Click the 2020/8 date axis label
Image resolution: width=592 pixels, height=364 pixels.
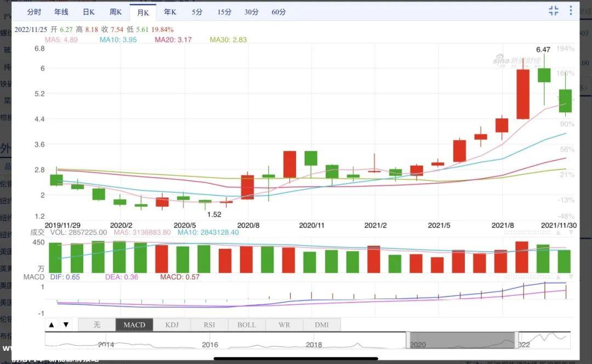click(248, 225)
